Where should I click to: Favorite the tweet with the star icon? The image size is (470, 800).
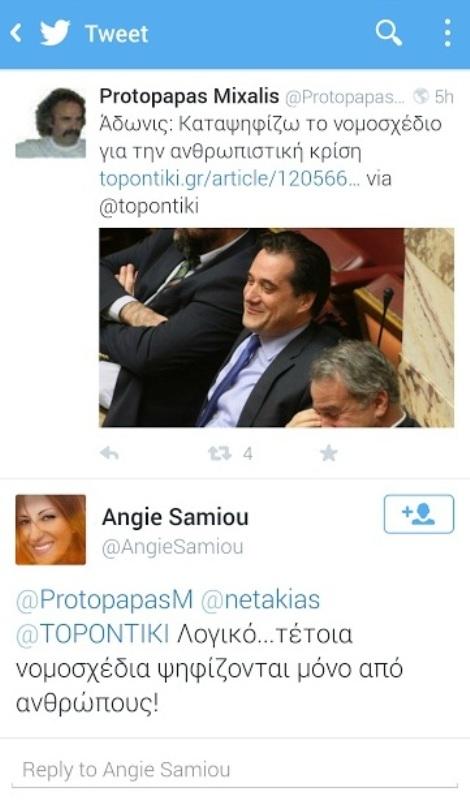[329, 453]
